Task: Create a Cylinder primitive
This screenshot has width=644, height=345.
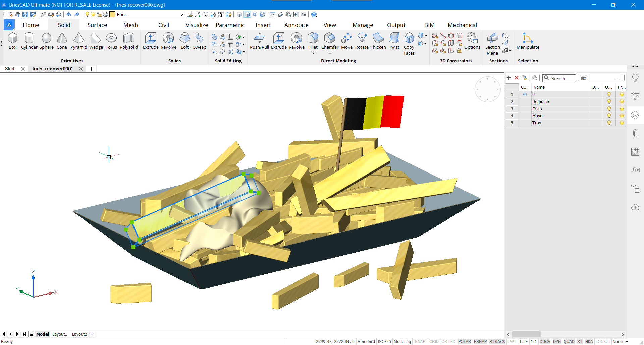Action: (29, 41)
